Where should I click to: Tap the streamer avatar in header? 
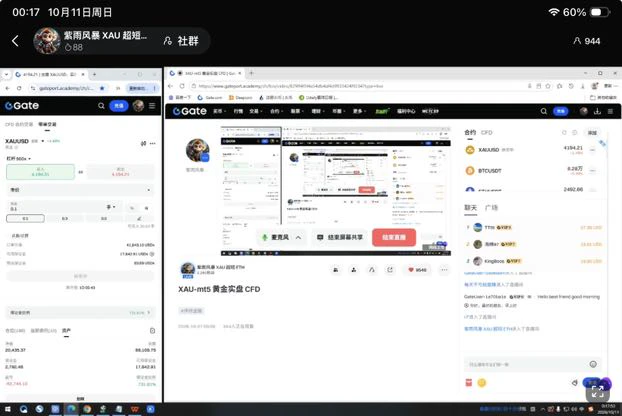46,41
